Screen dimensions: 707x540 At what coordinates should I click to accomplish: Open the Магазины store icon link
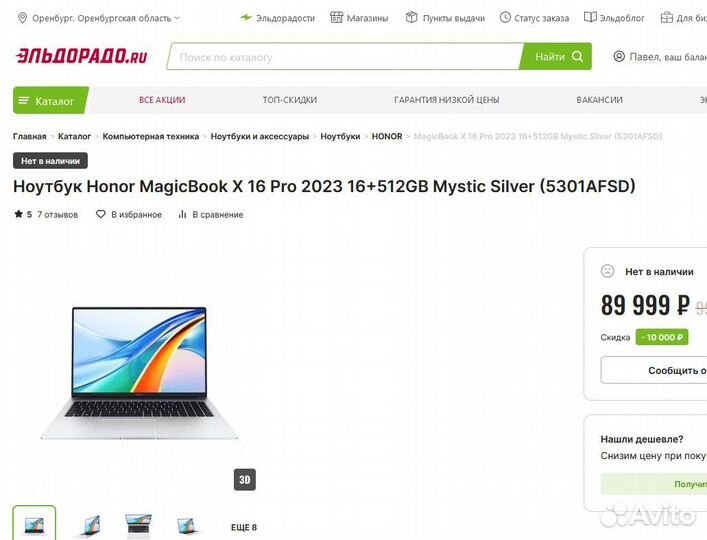coord(336,18)
